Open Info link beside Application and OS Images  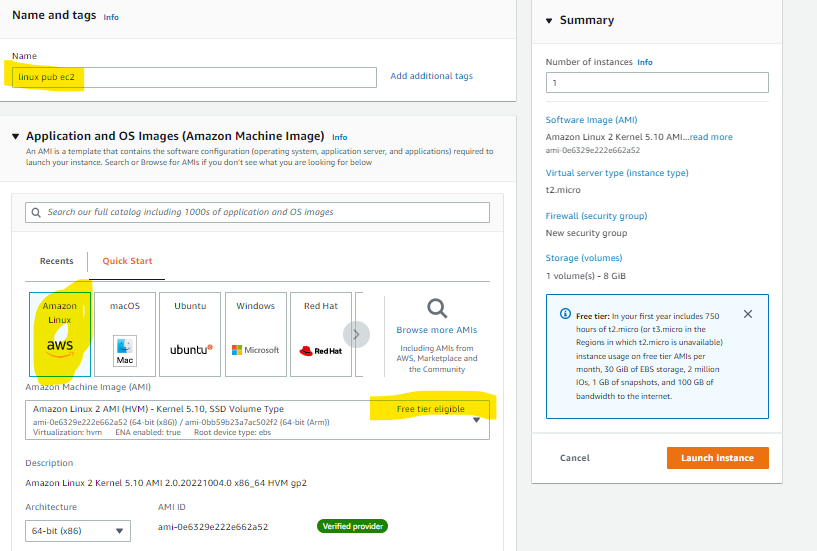[x=340, y=137]
